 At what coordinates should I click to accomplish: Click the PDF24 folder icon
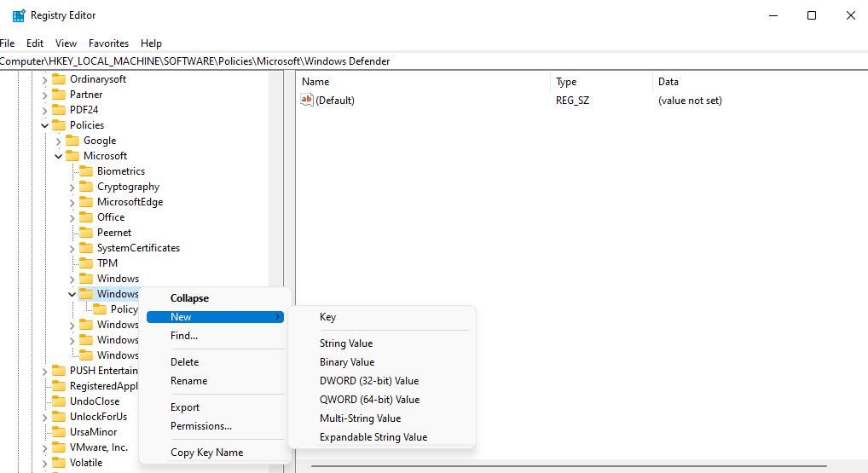[59, 110]
